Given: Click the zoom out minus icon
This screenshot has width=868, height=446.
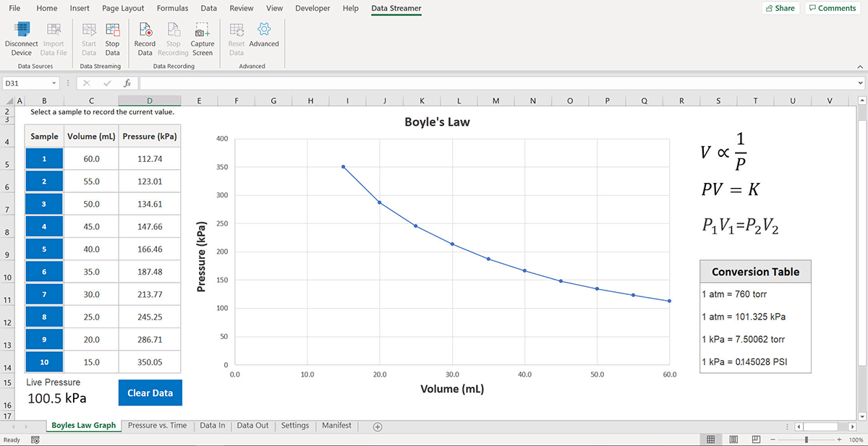Looking at the screenshot, I should (x=774, y=439).
